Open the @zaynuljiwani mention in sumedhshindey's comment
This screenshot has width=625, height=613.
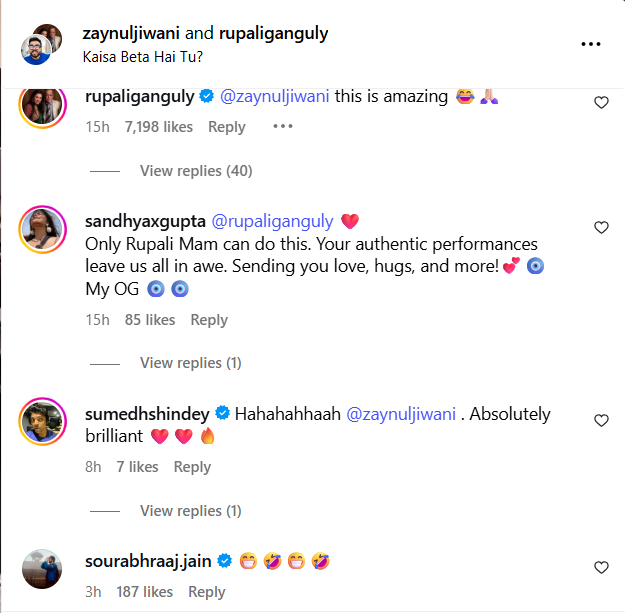[400, 413]
